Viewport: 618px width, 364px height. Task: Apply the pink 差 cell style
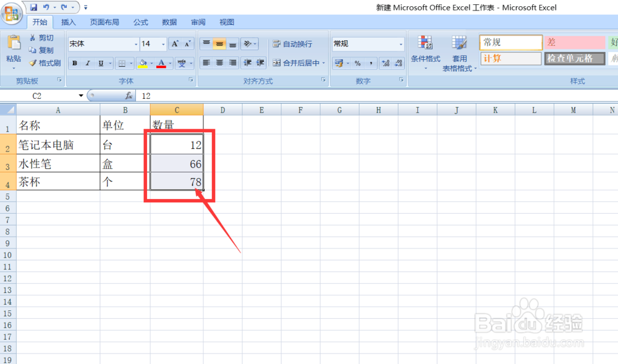[x=575, y=42]
